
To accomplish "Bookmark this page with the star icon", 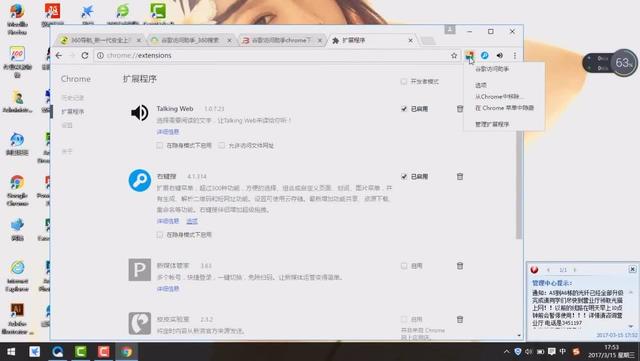I will pyautogui.click(x=454, y=55).
